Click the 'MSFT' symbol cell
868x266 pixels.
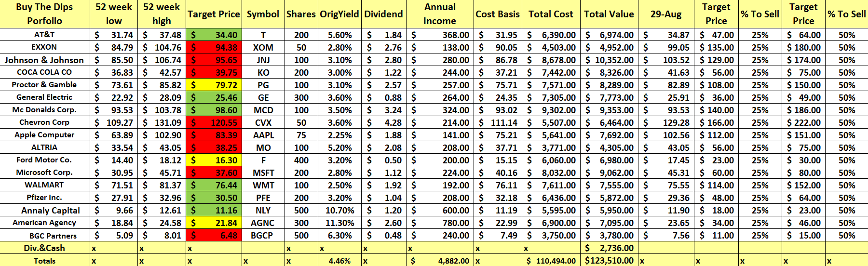point(263,173)
